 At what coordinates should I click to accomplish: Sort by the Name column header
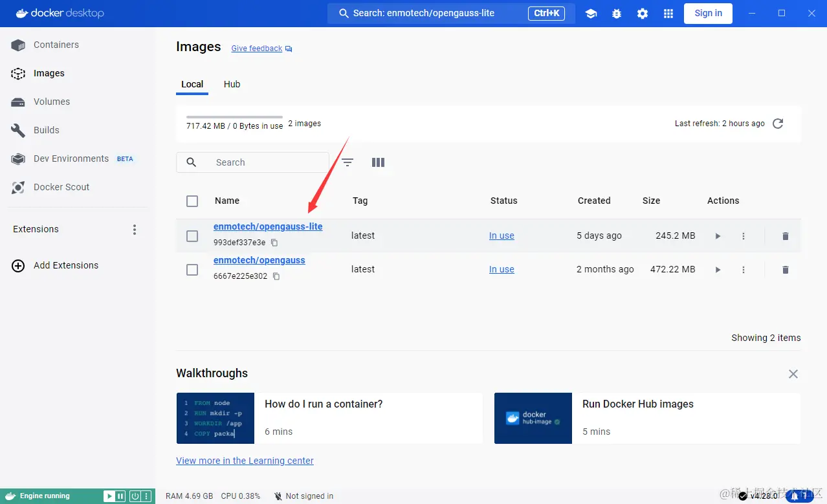click(227, 201)
